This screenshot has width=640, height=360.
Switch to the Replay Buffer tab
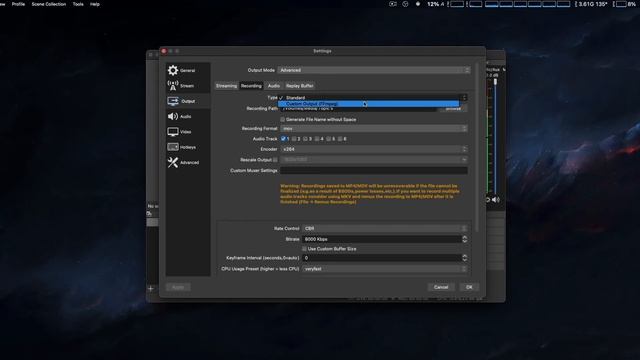(300, 86)
